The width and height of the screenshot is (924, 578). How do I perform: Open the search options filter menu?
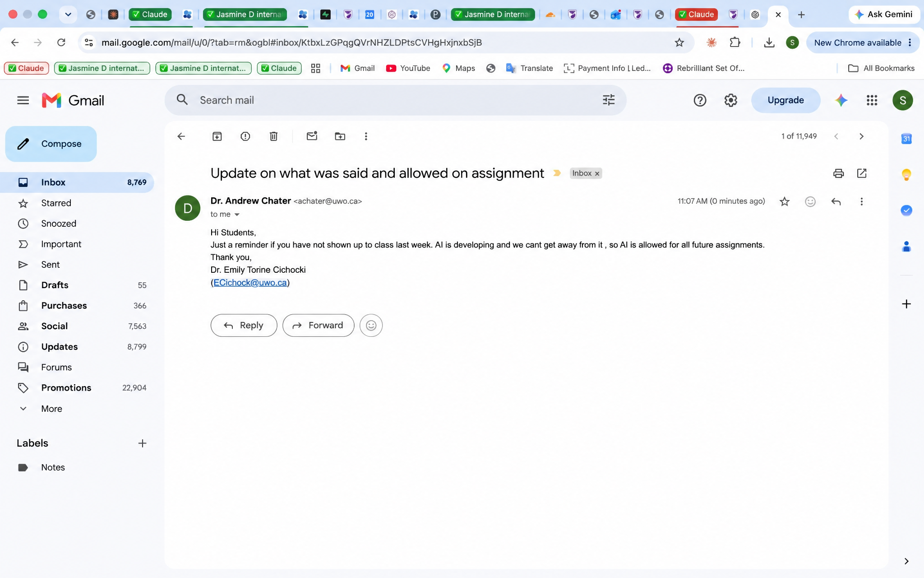pos(609,100)
